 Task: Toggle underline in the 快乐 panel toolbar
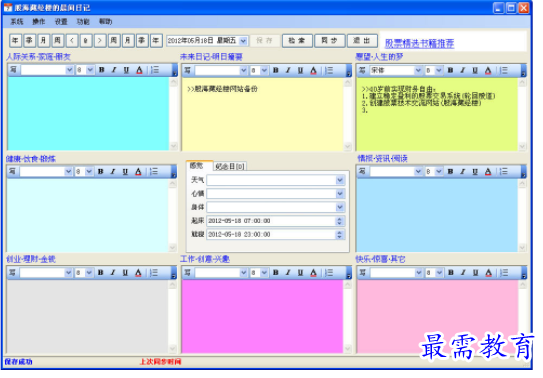click(x=475, y=273)
